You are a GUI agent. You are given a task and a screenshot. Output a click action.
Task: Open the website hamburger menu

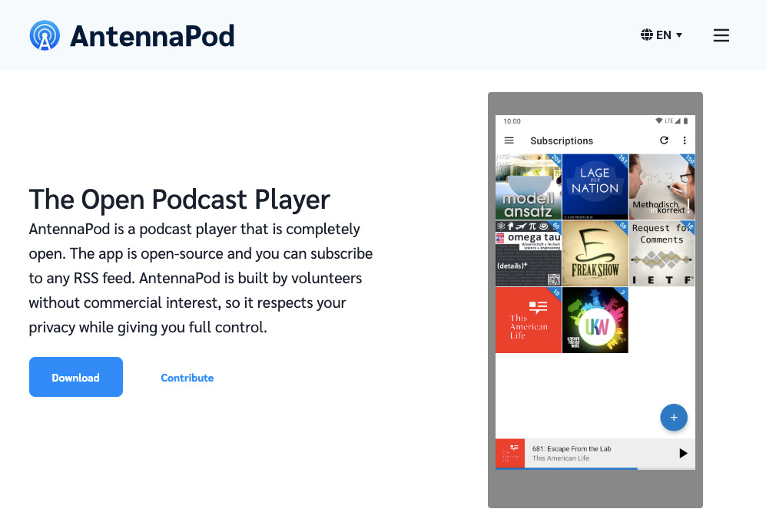721,35
